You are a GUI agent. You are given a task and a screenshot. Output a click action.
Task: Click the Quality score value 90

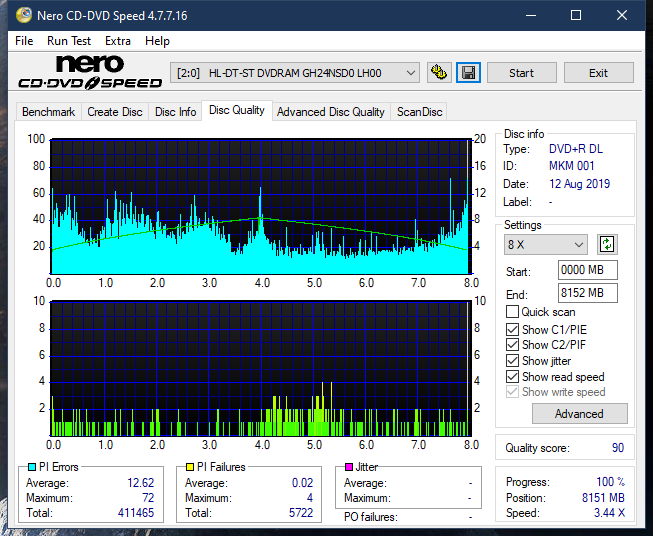[x=618, y=448]
